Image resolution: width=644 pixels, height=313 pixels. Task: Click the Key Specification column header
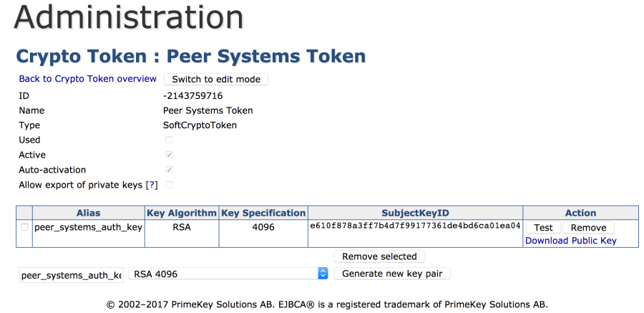(x=263, y=213)
